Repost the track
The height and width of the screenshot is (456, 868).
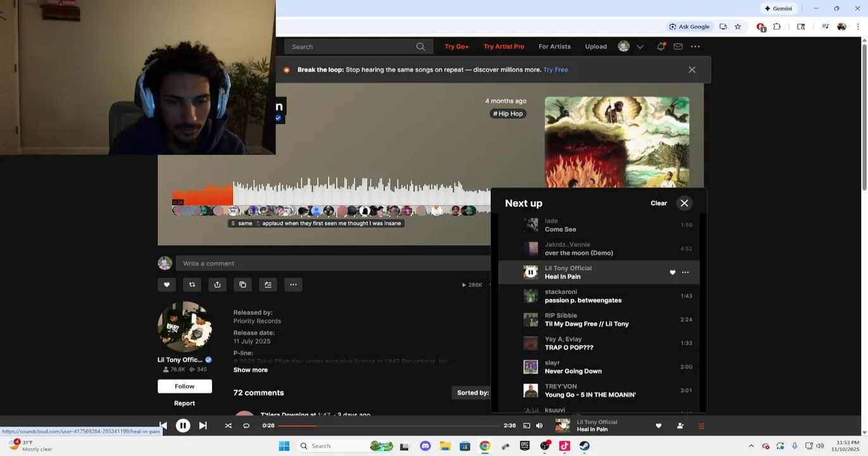[x=192, y=284]
